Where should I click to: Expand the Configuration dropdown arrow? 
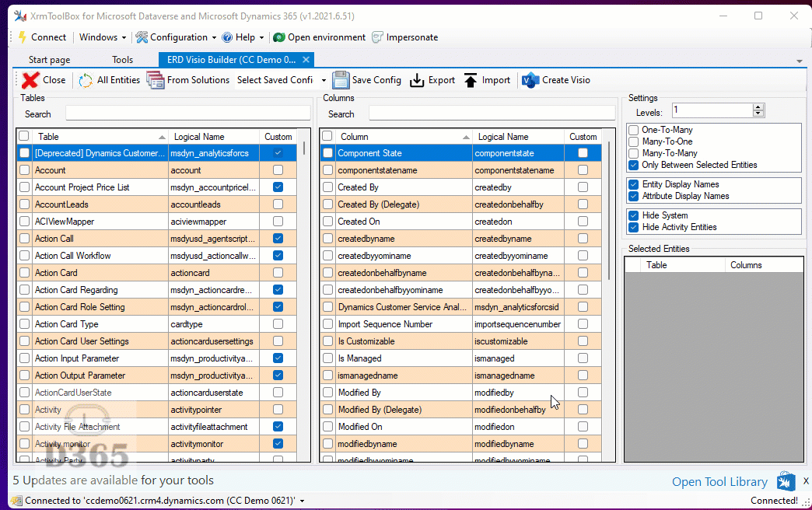click(x=213, y=37)
